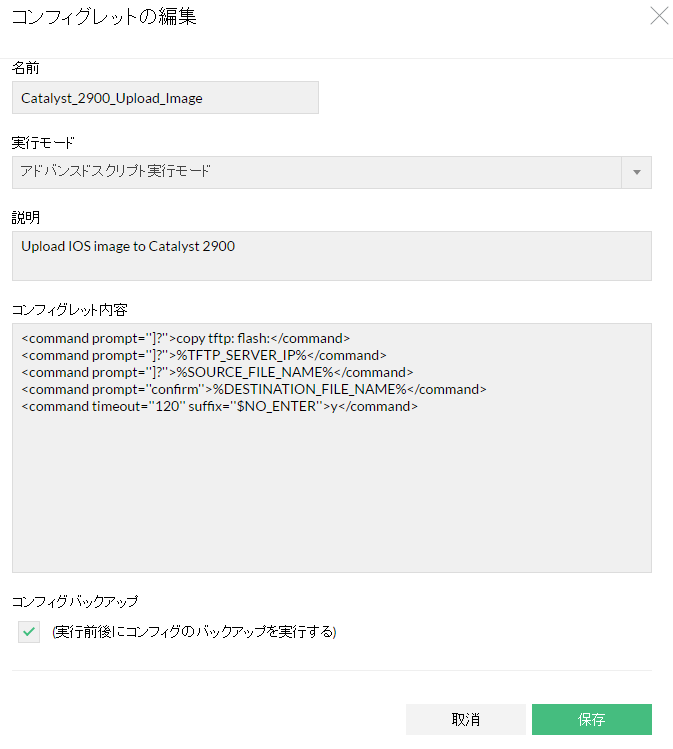Click the コンフィグレット内容 label
This screenshot has width=673, height=749.
(x=70, y=308)
